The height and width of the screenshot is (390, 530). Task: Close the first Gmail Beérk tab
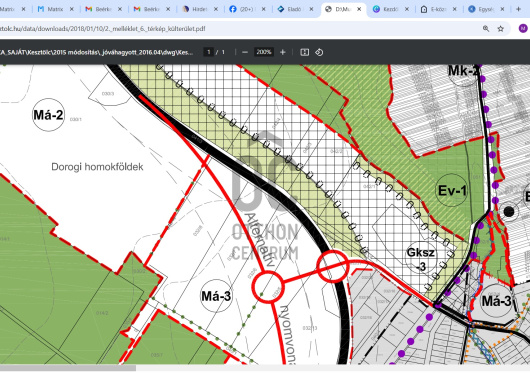click(120, 9)
